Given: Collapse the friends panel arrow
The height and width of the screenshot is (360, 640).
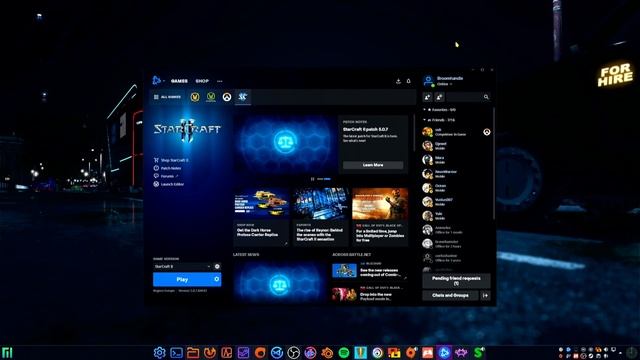Looking at the screenshot, I should point(485,295).
